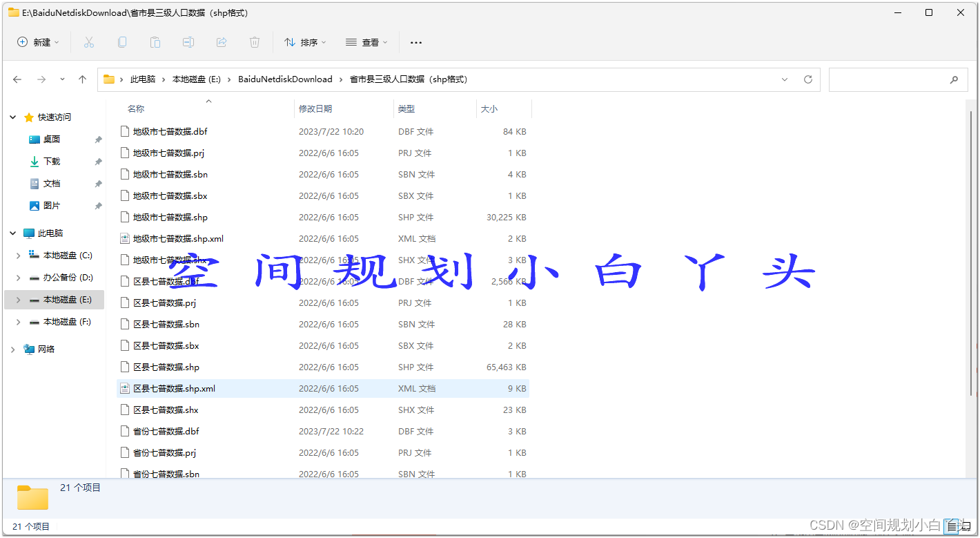Expand the 网络 tree node

(x=13, y=349)
